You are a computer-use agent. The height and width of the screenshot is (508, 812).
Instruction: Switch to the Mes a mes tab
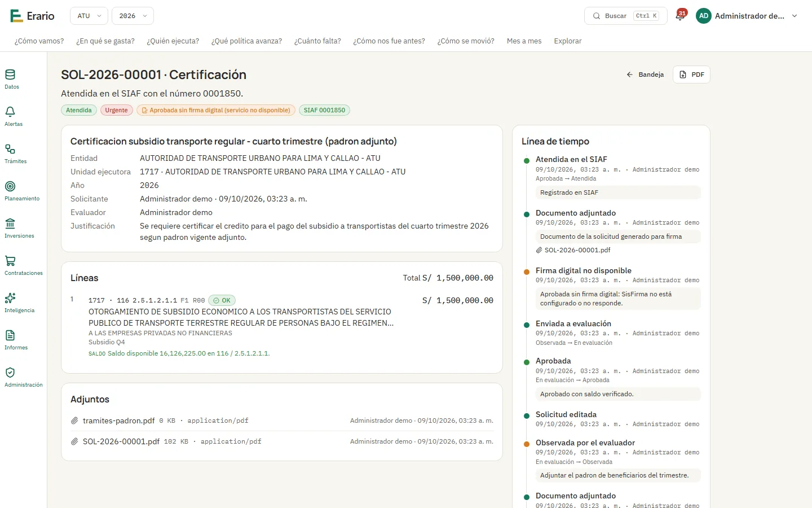pyautogui.click(x=524, y=41)
